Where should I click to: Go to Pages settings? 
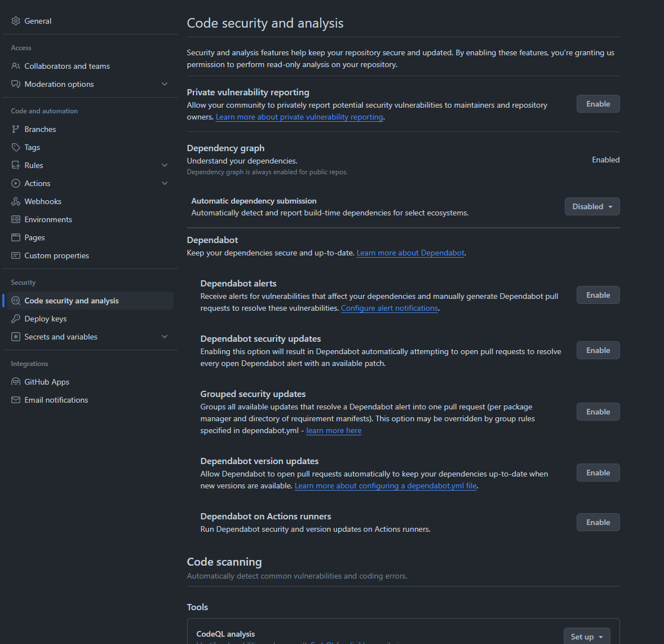point(90,237)
